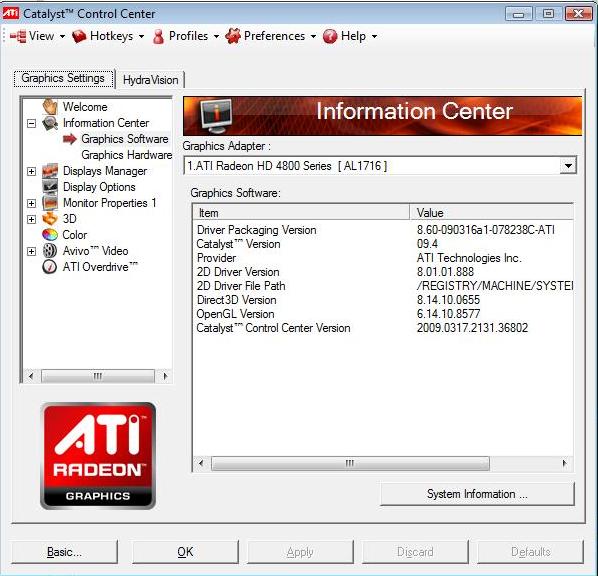Click the software list horizontal scrollbar thumb
Screen dimensions: 598x576
click(x=350, y=463)
